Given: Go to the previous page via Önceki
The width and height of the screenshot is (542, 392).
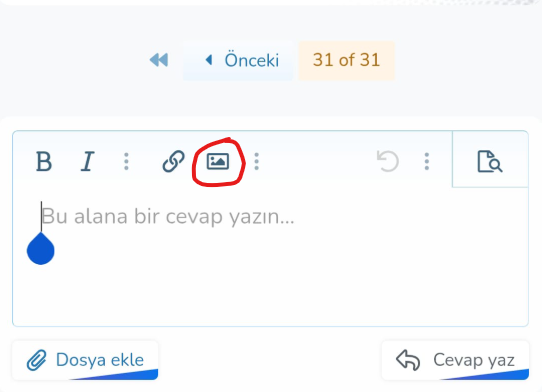Looking at the screenshot, I should click(x=238, y=60).
